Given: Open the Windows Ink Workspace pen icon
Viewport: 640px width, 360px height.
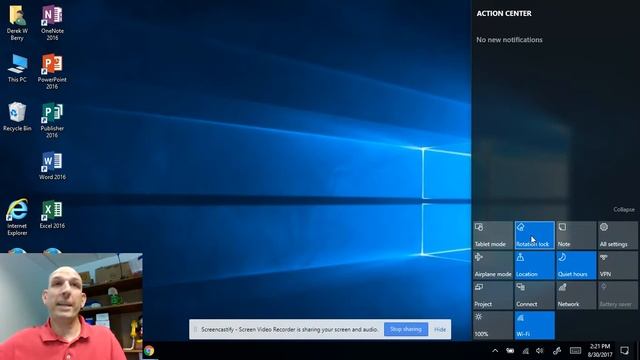Looking at the screenshot, I should point(557,351).
